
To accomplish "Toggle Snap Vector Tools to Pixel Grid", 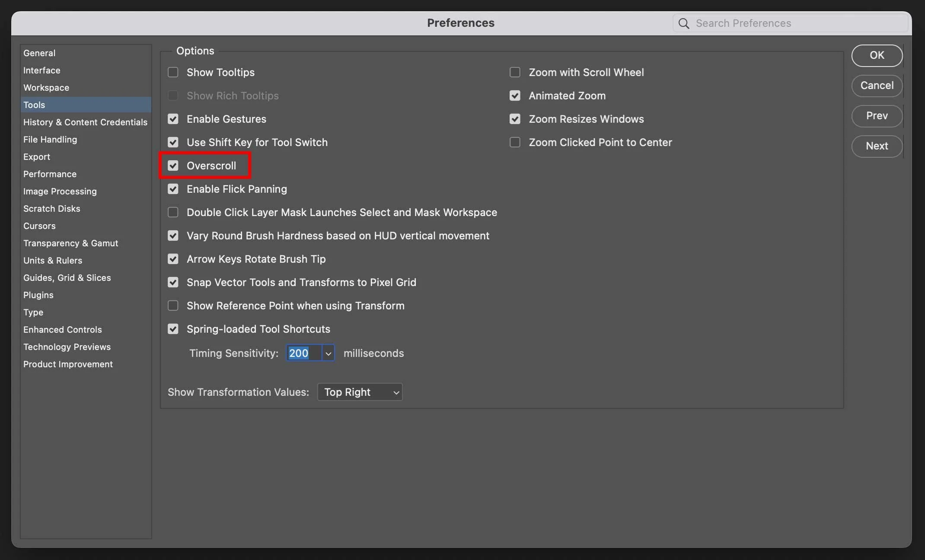I will 173,282.
